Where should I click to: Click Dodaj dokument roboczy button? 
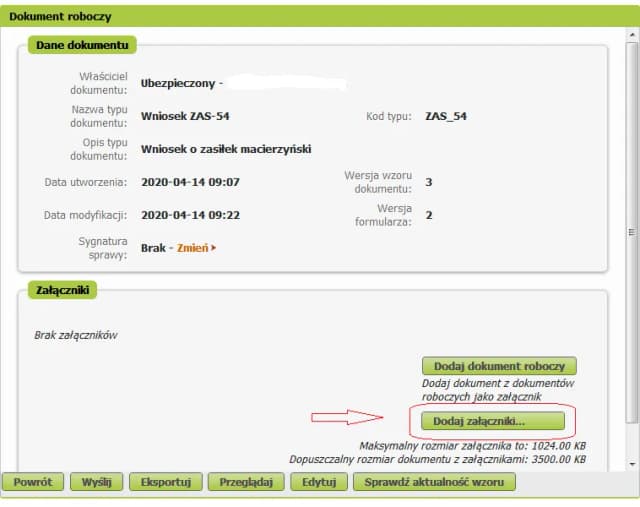coord(498,366)
